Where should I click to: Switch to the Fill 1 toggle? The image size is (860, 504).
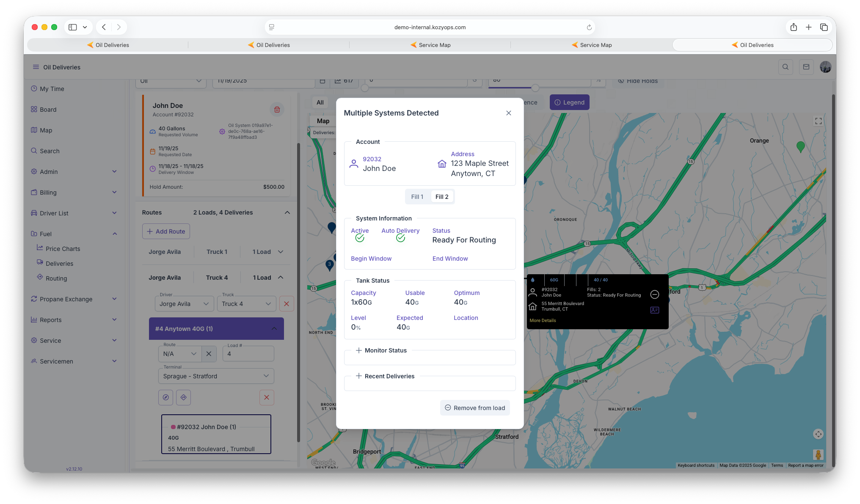pyautogui.click(x=417, y=197)
